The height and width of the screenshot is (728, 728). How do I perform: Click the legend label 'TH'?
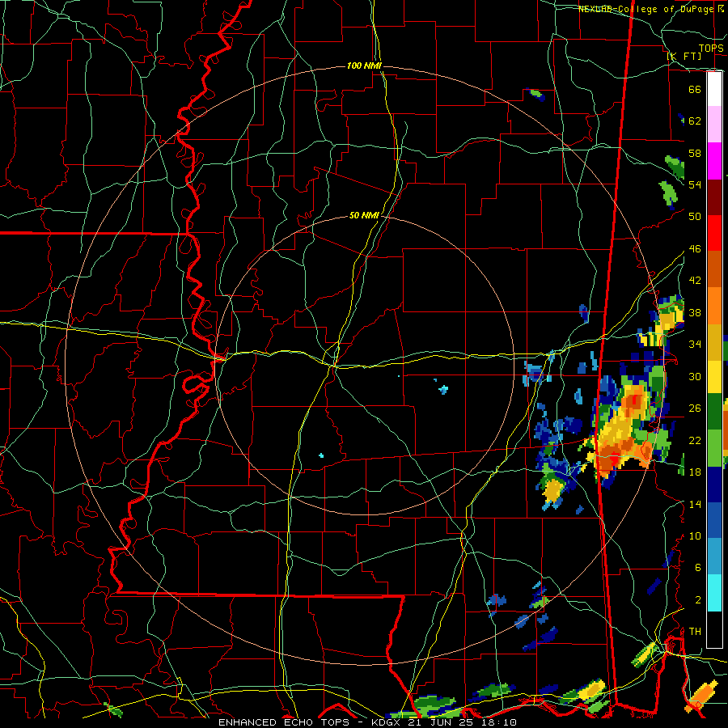click(x=695, y=632)
